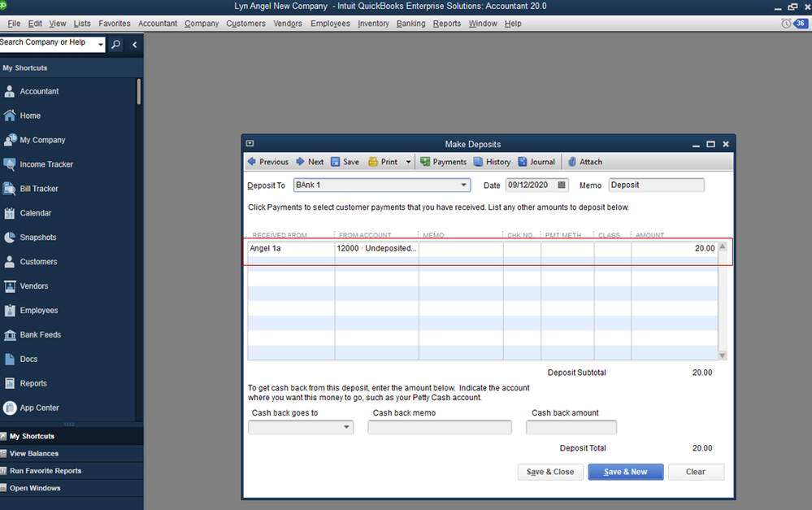Open the date calendar picker
This screenshot has height=510, width=812.
pos(562,185)
